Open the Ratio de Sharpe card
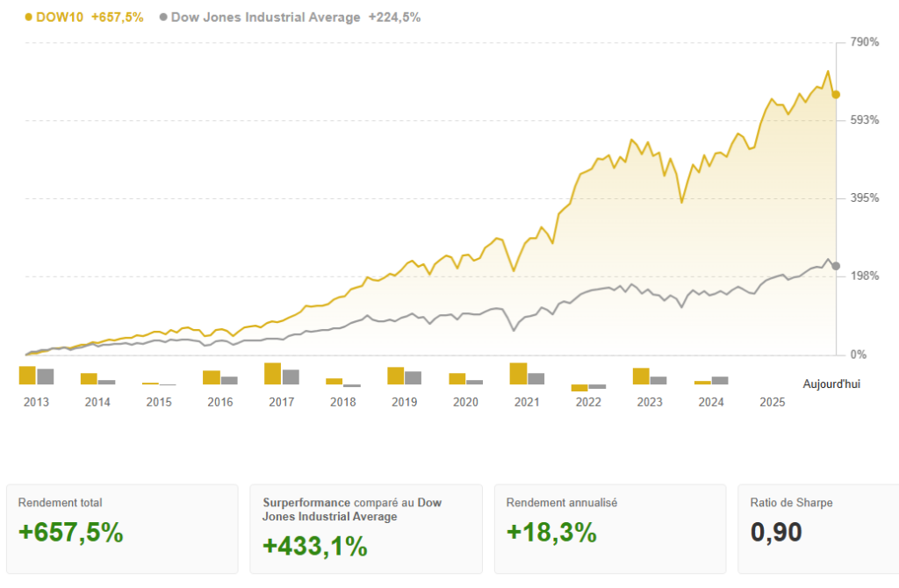 (x=817, y=528)
